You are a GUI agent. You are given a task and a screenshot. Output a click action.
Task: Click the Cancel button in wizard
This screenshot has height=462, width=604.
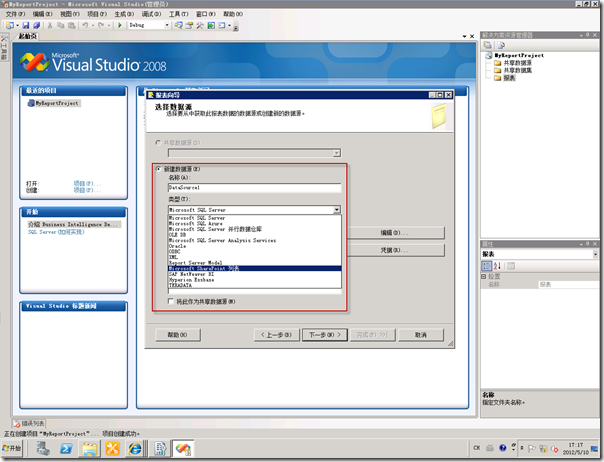point(421,335)
